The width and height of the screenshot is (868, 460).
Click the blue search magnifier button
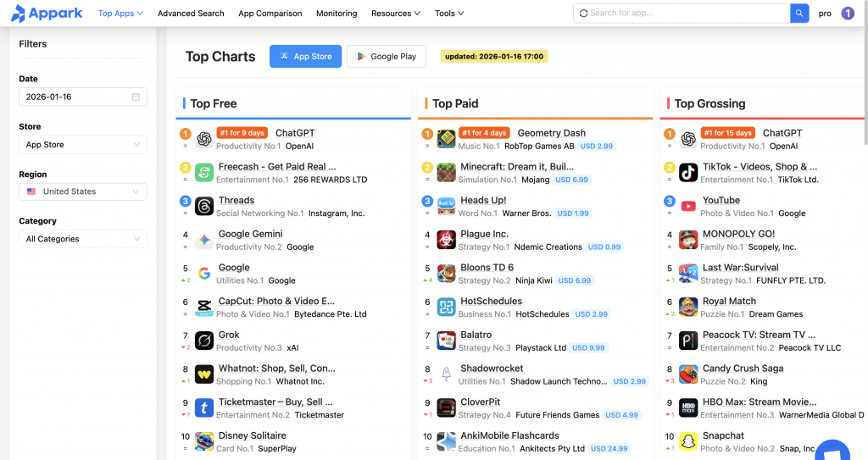[799, 14]
